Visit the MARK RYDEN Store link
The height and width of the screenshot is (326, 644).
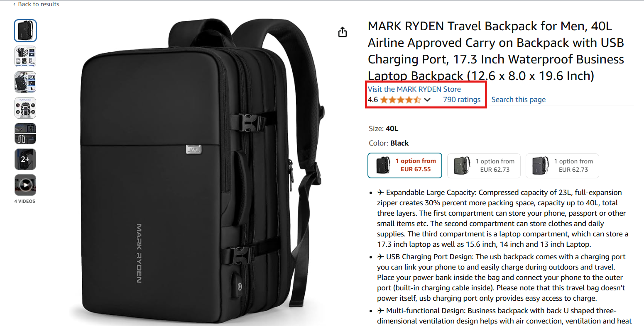(x=414, y=89)
